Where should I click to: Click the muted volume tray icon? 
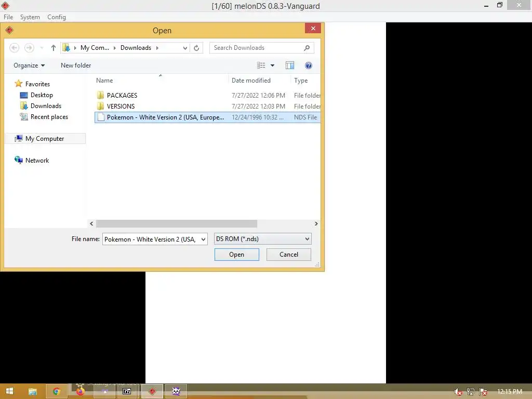click(x=458, y=392)
